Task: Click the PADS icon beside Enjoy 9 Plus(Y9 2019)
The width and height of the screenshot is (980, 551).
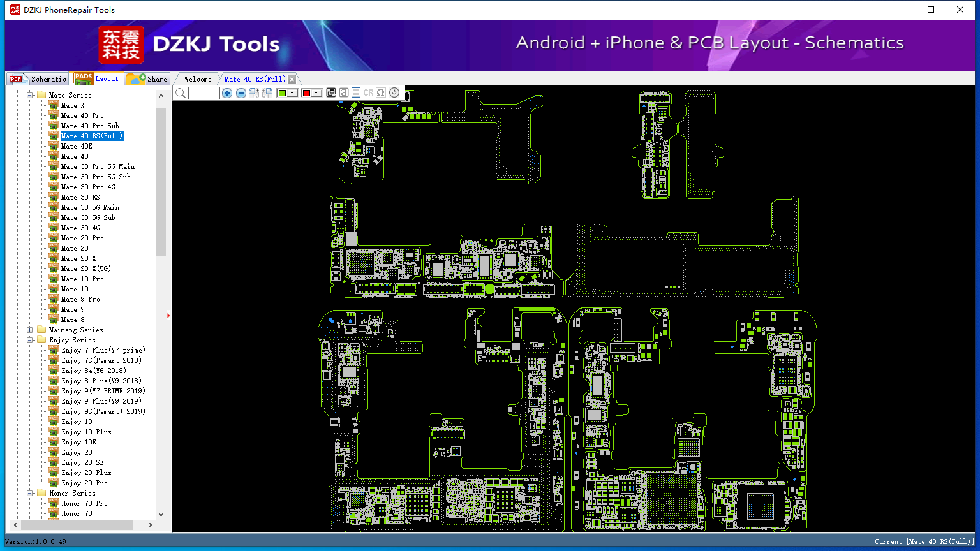Action: click(54, 401)
